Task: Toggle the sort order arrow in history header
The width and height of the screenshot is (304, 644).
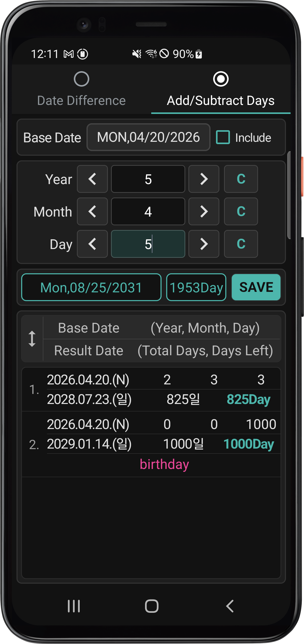Action: click(x=32, y=339)
